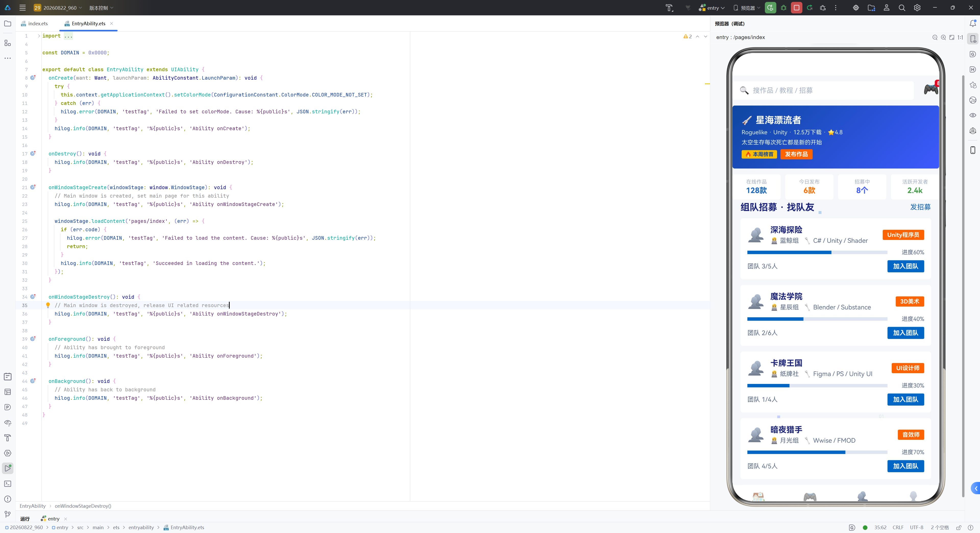Screen dimensions: 980x533
Task: Click the Debug bug icon in toolbar
Action: [783, 8]
